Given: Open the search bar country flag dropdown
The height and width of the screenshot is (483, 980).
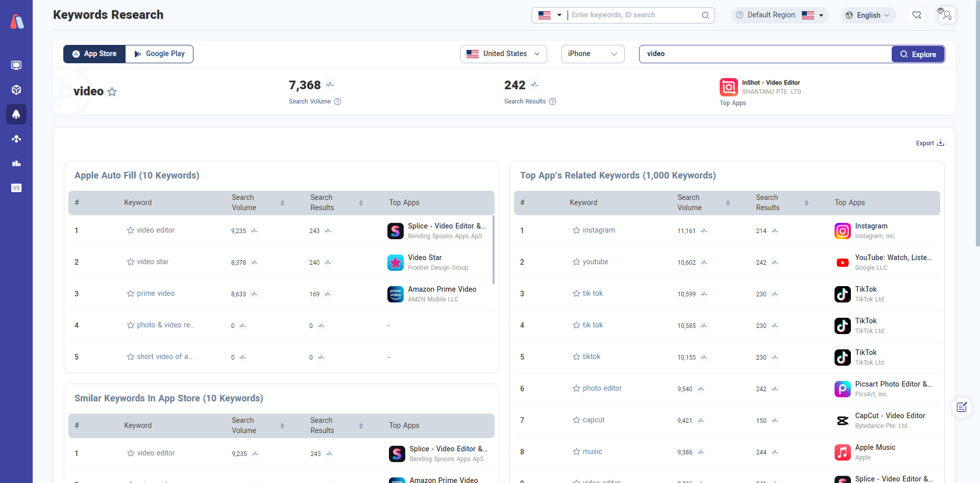Looking at the screenshot, I should pyautogui.click(x=550, y=15).
